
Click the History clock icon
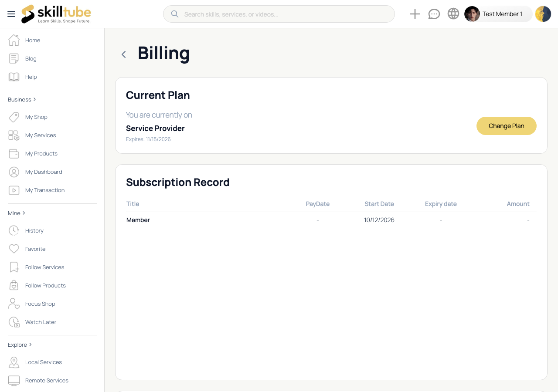click(14, 230)
